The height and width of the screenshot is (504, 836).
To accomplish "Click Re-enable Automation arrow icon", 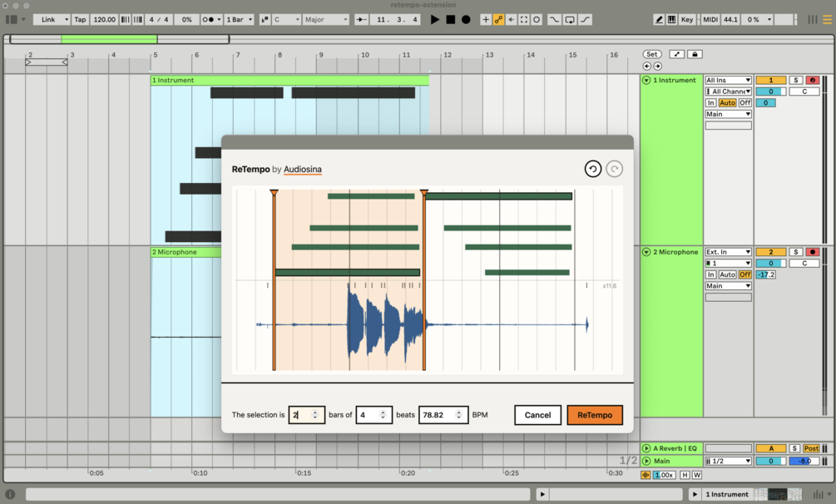I will coord(512,20).
